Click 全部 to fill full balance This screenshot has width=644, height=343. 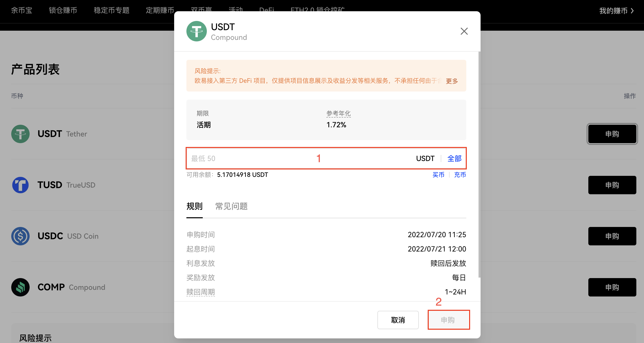point(455,158)
